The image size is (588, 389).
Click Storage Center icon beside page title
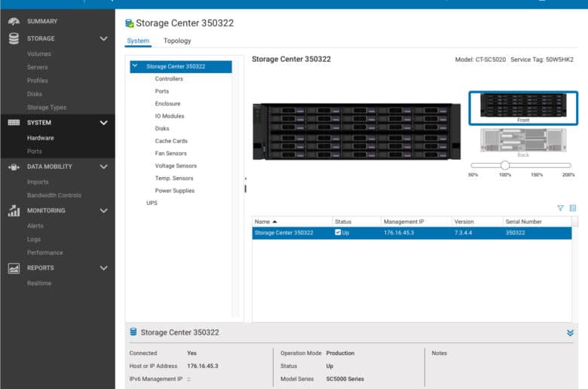pyautogui.click(x=130, y=23)
